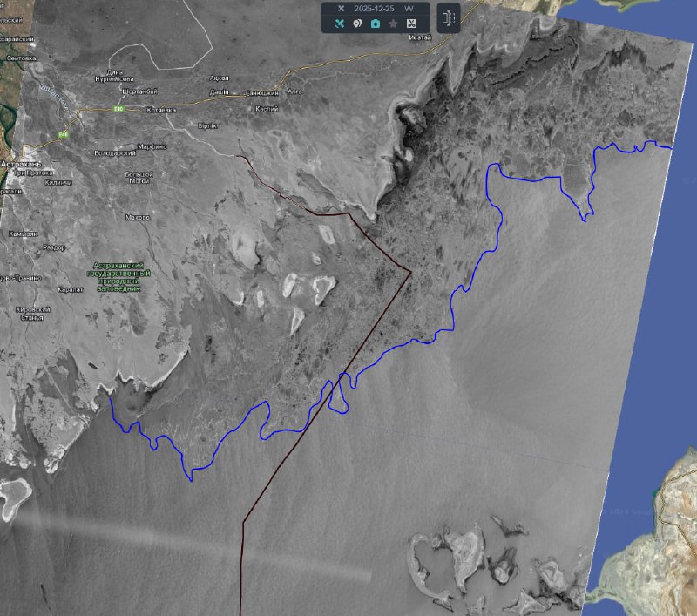Screen dimensions: 697x616
Task: Click the Камызяк town label
Action: click(x=23, y=234)
